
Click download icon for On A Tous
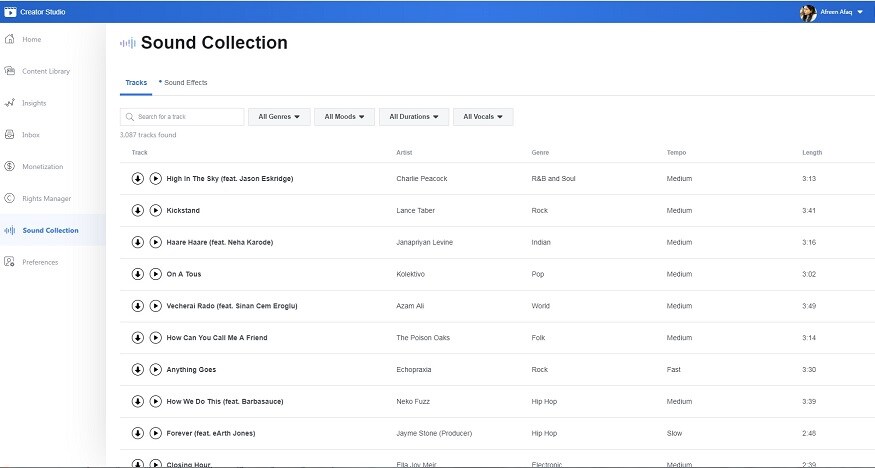pyautogui.click(x=138, y=274)
